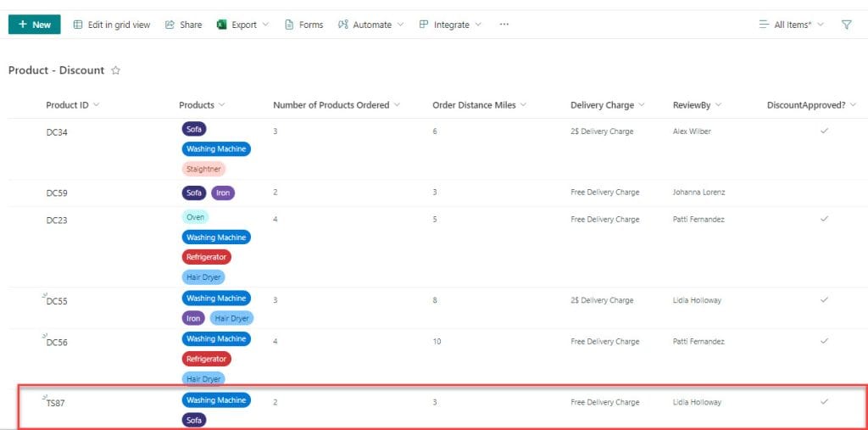The width and height of the screenshot is (868, 430).
Task: Click Patti Fernandez in DC56 row
Action: click(x=698, y=341)
